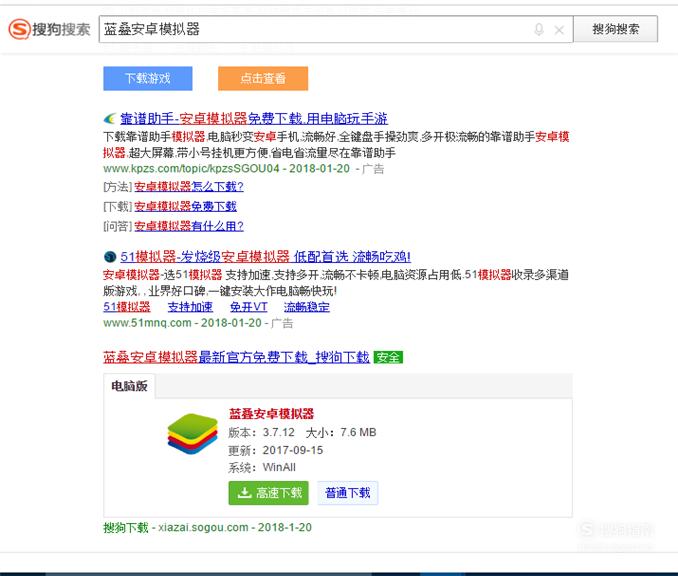The width and height of the screenshot is (678, 576).
Task: Click the 搜狗搜索 search button
Action: pos(615,29)
